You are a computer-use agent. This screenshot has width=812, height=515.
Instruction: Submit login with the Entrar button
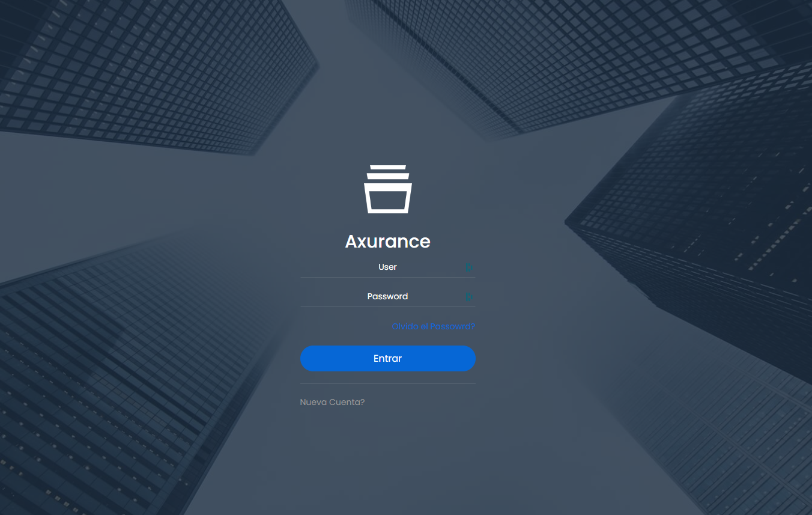click(388, 358)
